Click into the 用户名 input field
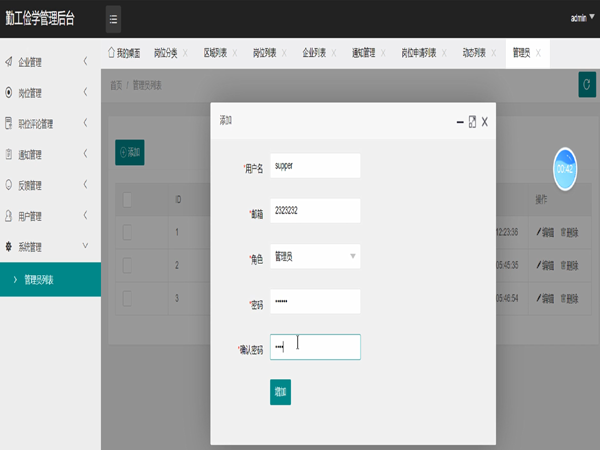This screenshot has height=450, width=600. click(315, 166)
